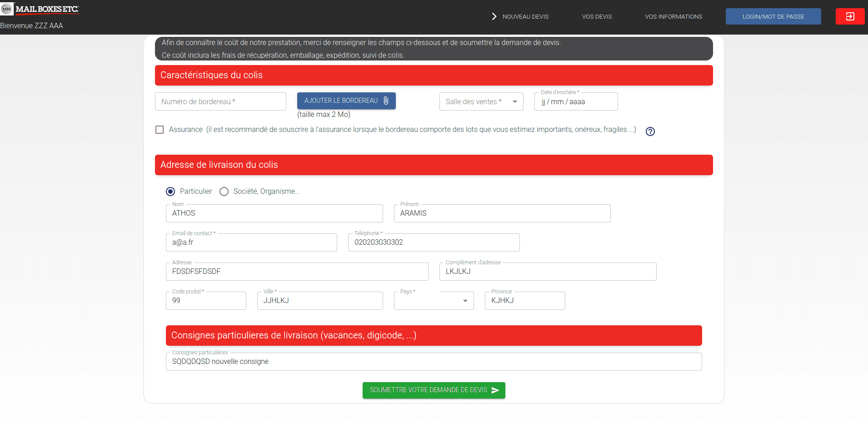Click the Mail Boxes Etc logo
Screen dimensions: 868x429
(x=40, y=9)
